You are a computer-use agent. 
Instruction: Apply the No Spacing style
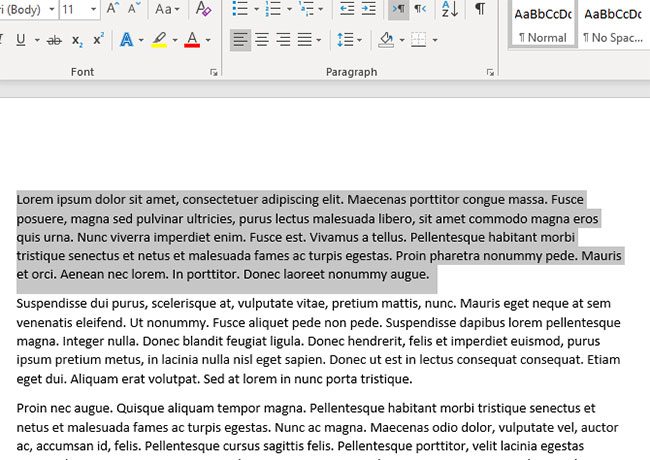pyautogui.click(x=614, y=24)
